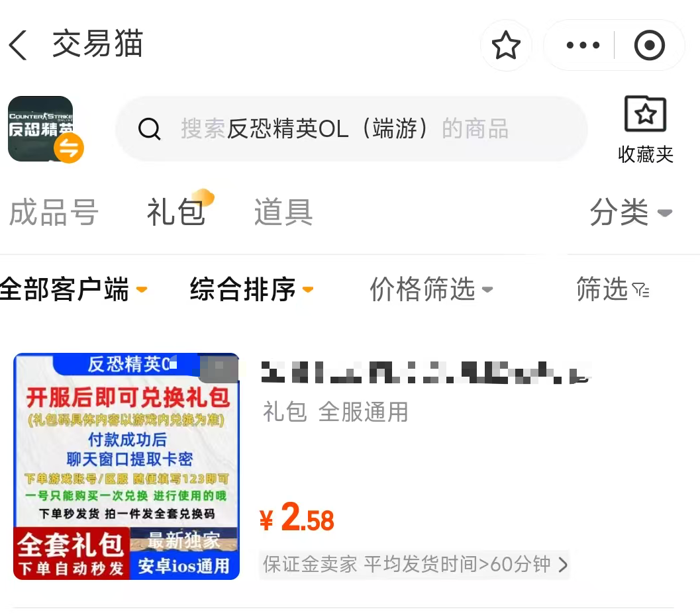Open the 收藏夹 folder icon
Image resolution: width=700 pixels, height=615 pixels.
(x=646, y=115)
